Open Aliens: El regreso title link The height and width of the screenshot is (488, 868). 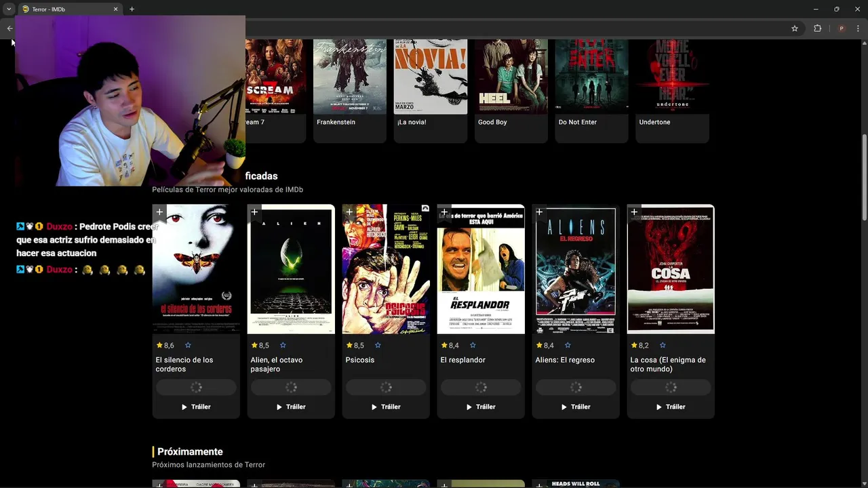tap(565, 360)
